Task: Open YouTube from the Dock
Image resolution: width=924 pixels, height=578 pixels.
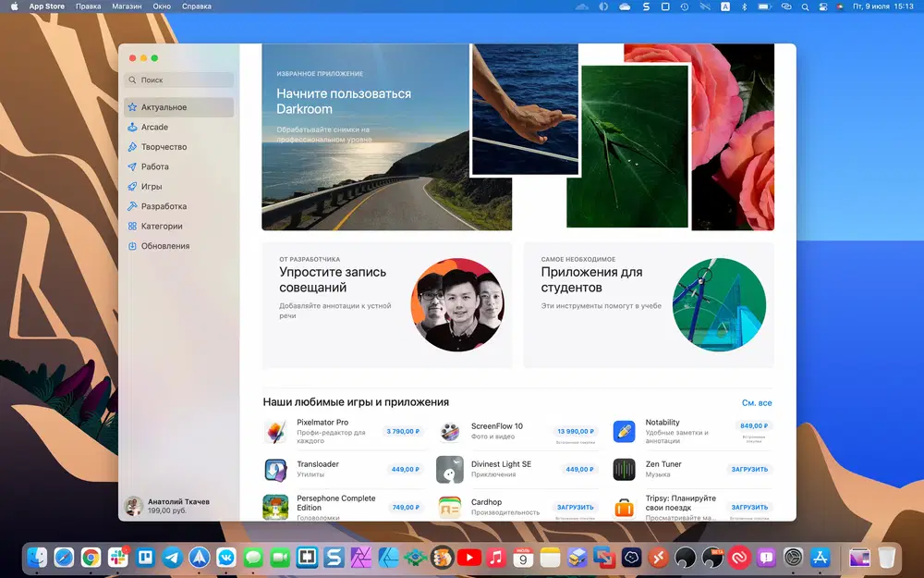Action: point(469,557)
